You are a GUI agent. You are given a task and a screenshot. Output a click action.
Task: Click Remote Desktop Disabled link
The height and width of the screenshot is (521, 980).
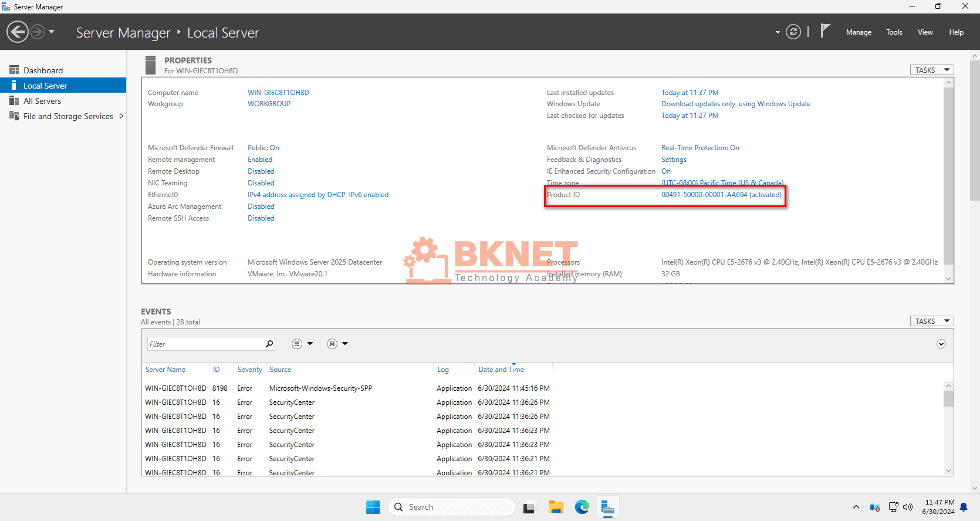[261, 171]
